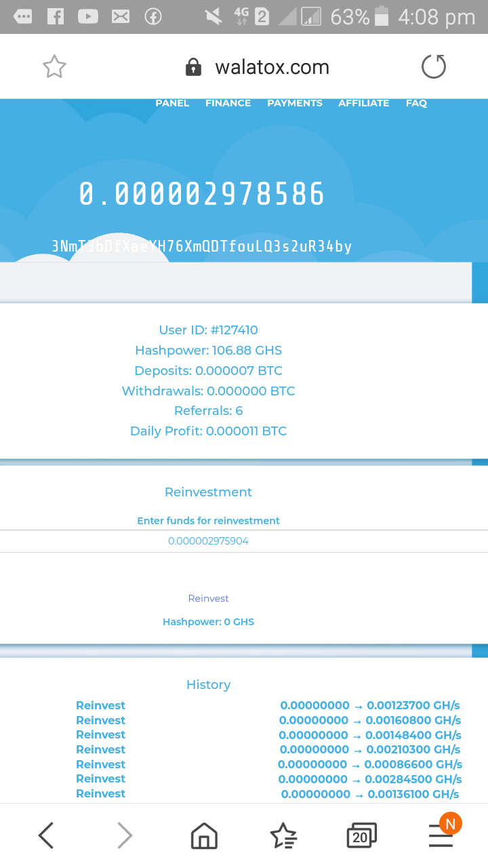This screenshot has width=488, height=868.
Task: Select the balance 0.000002978586
Action: pos(202,194)
